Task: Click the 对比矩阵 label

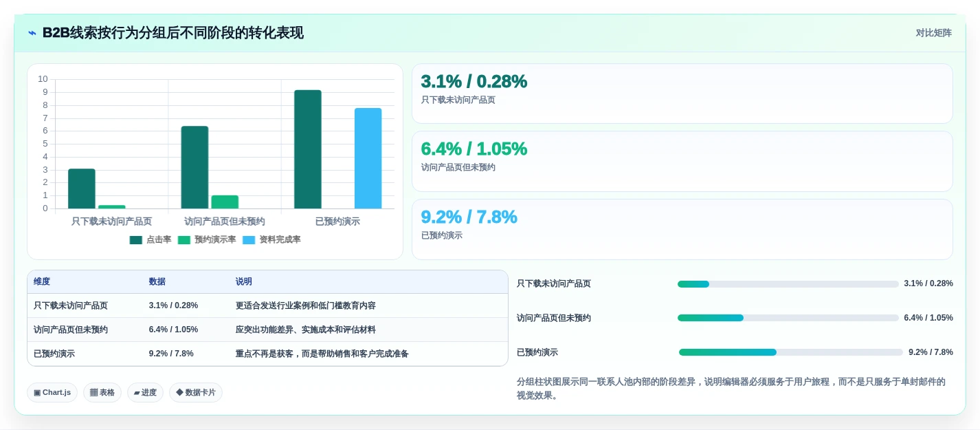Action: [x=933, y=33]
